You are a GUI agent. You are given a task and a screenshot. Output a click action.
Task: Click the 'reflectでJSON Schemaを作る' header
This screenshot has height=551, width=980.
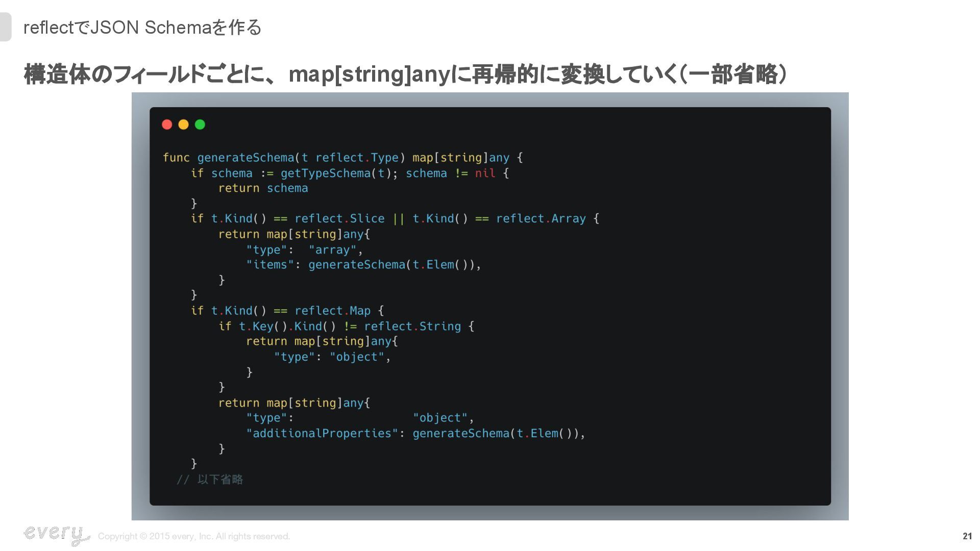(x=142, y=28)
